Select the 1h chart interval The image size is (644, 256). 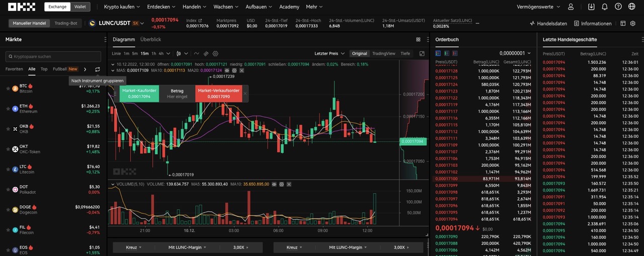[x=153, y=53]
